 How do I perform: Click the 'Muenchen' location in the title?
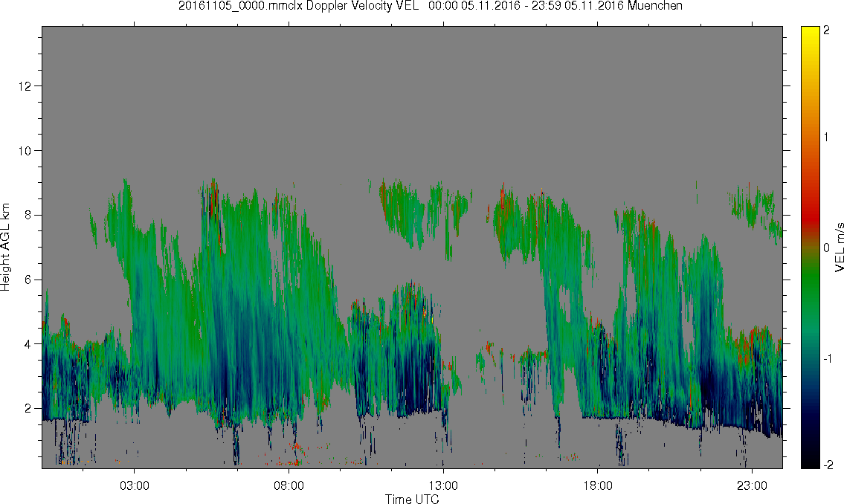[x=654, y=6]
